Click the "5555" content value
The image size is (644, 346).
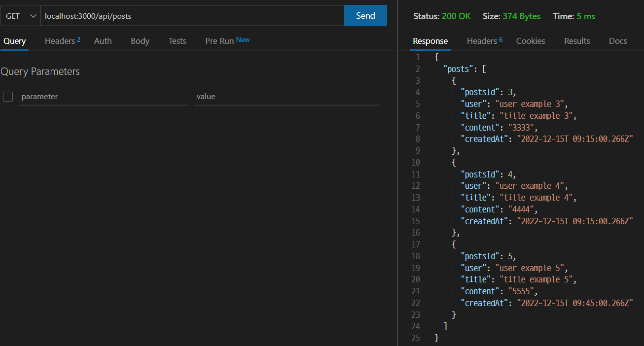pyautogui.click(x=521, y=291)
